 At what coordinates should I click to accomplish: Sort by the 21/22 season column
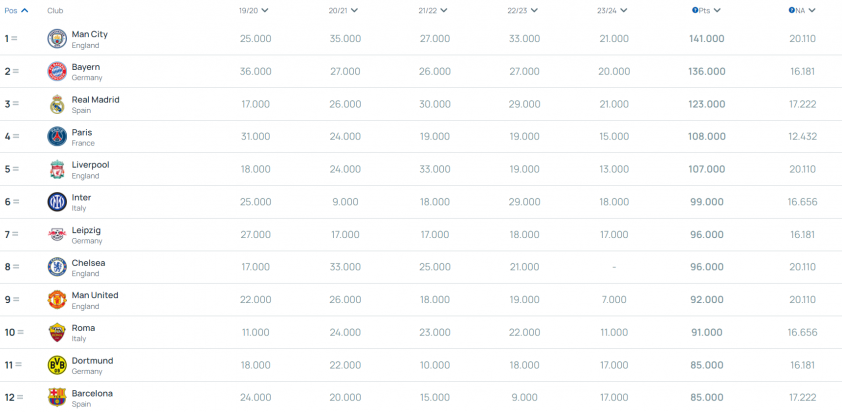[x=433, y=10]
